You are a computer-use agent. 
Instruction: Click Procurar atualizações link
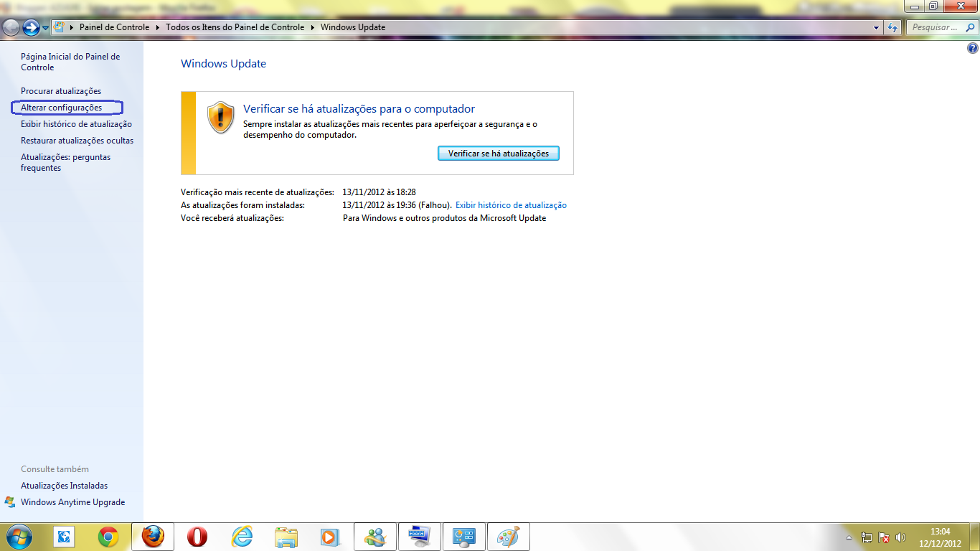click(x=61, y=91)
